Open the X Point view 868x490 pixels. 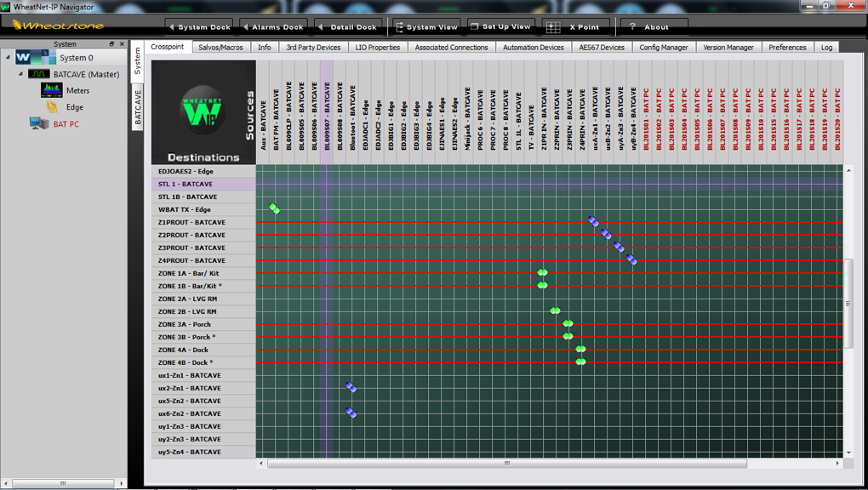[x=576, y=26]
